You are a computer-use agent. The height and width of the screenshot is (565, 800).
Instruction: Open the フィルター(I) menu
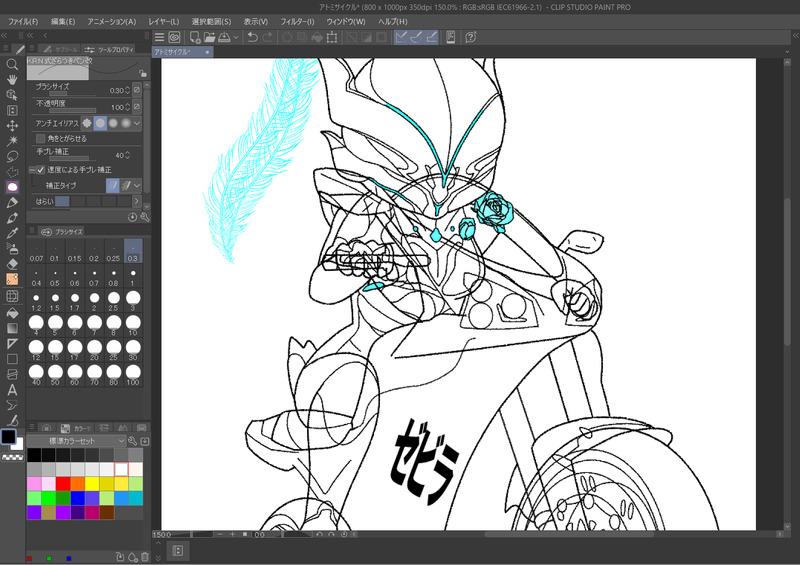tap(297, 21)
